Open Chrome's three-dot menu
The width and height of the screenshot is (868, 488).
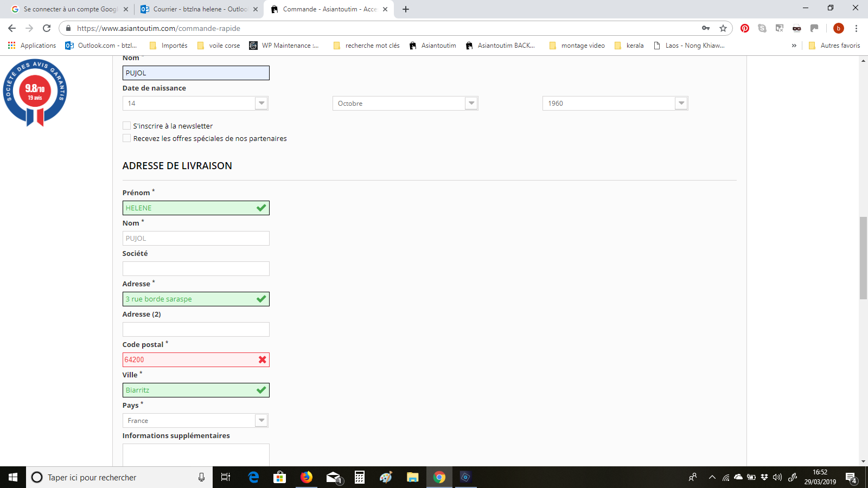(856, 28)
